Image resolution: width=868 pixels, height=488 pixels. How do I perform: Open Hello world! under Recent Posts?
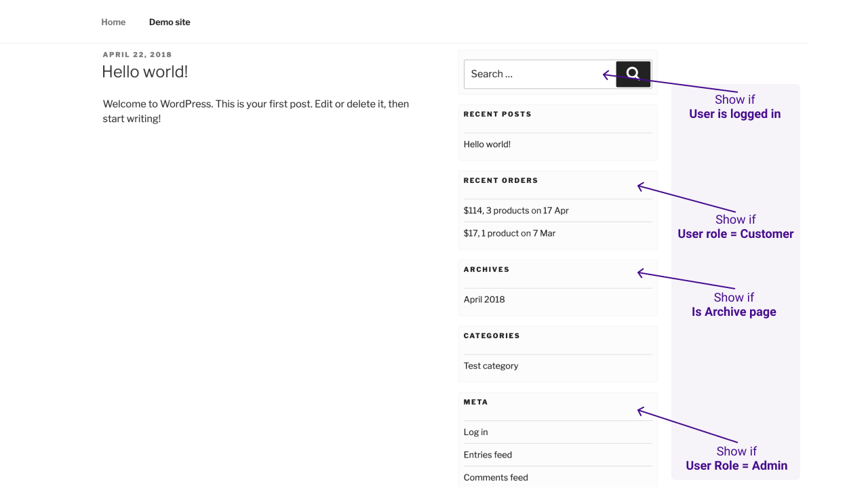coord(487,144)
